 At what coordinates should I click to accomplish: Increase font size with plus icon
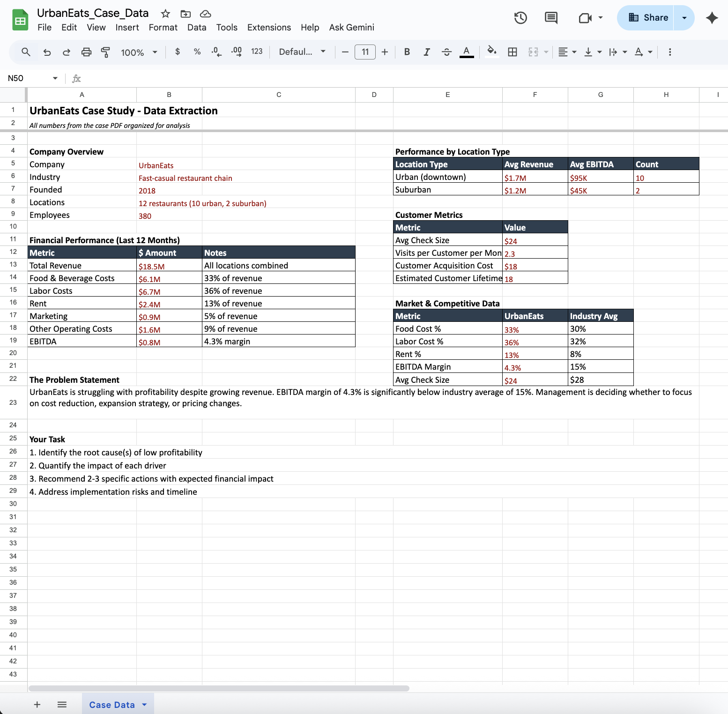[385, 52]
